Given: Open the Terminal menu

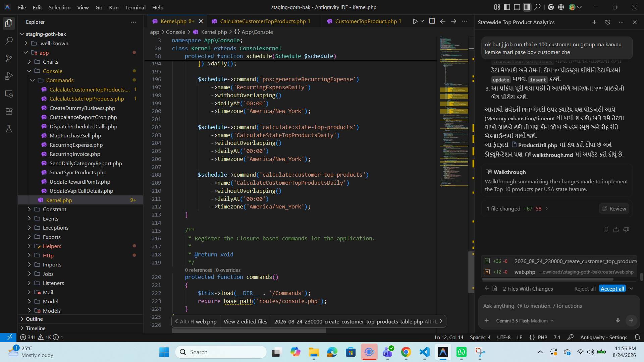Looking at the screenshot, I should [135, 7].
